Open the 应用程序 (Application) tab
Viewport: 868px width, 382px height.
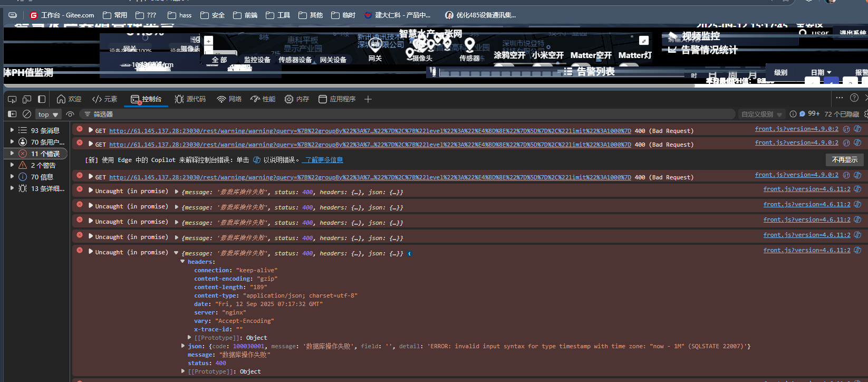[x=337, y=99]
